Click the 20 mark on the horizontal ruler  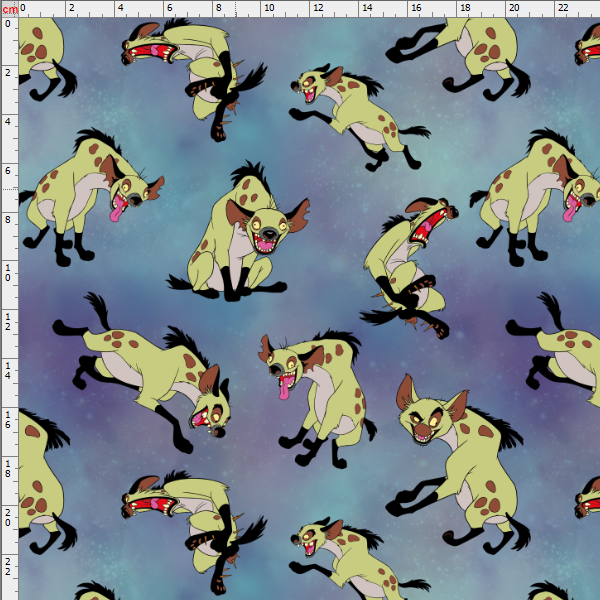click(x=513, y=8)
